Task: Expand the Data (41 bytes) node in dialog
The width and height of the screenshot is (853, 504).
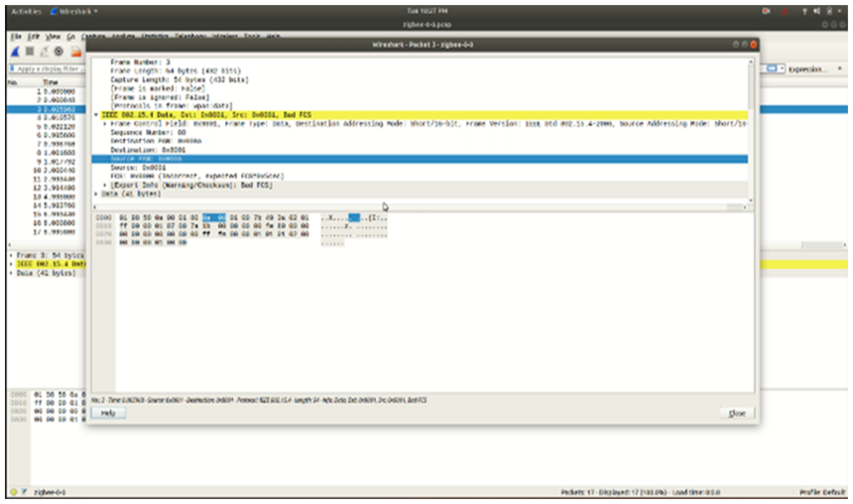Action: 96,194
